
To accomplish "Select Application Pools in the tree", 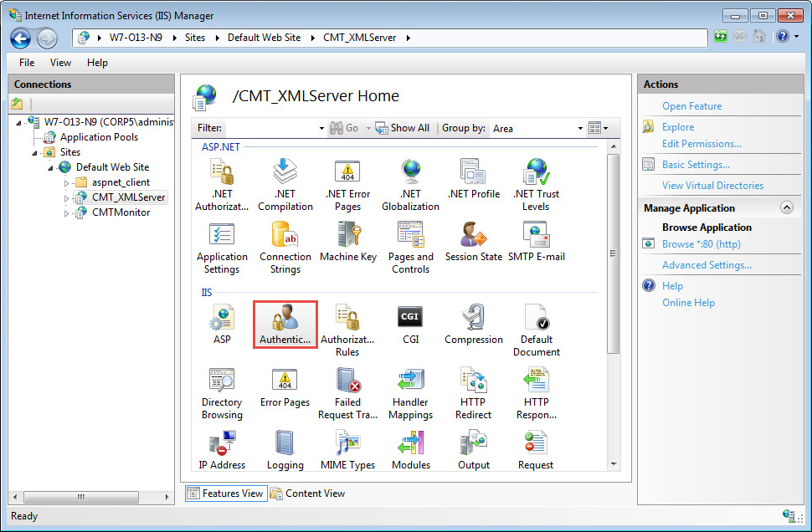I will click(x=99, y=137).
